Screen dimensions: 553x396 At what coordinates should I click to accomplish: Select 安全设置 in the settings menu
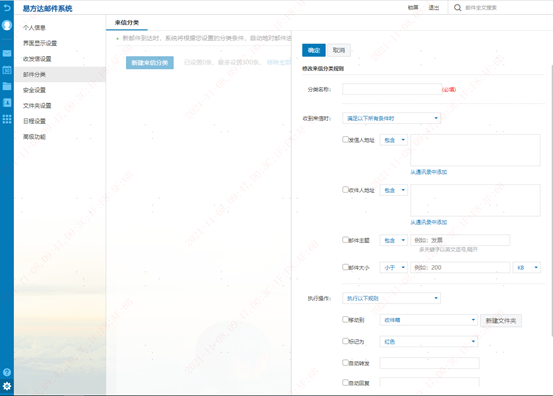point(34,90)
